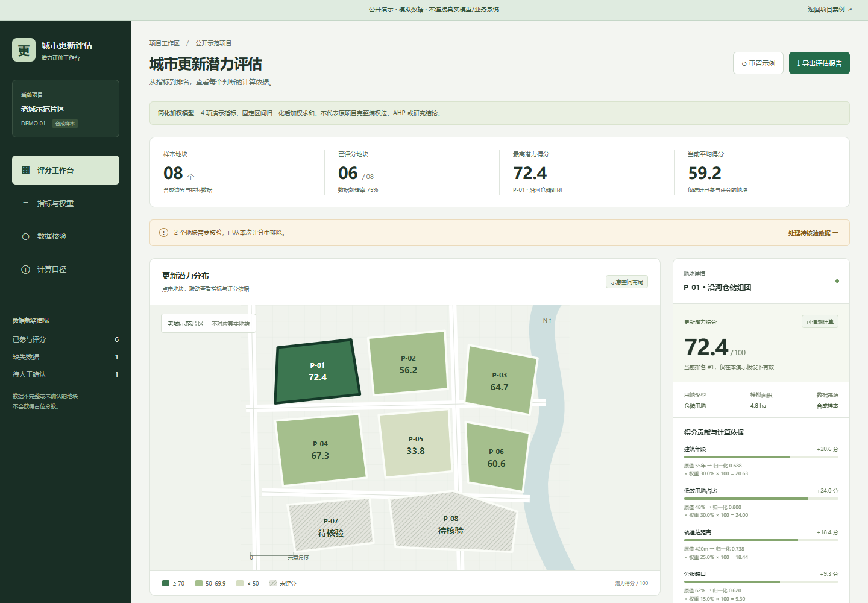Select parcel P-02 on the map
Screen dimensions: 868x603
click(x=408, y=364)
